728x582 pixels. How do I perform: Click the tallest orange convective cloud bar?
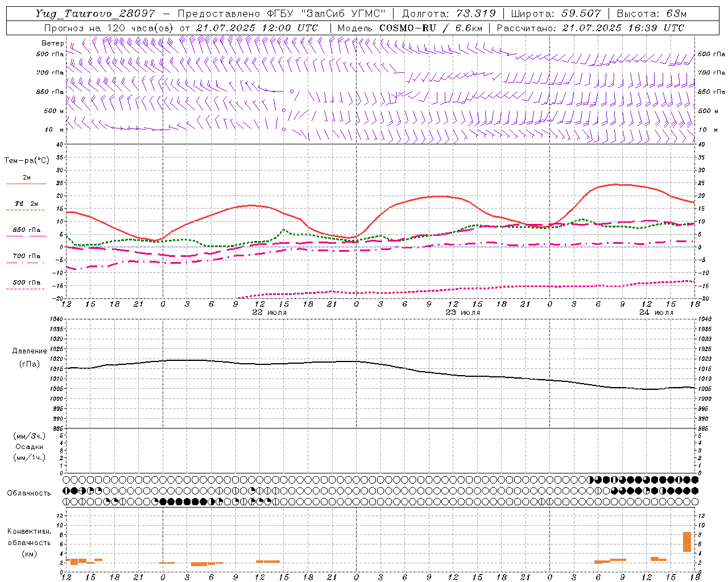point(687,542)
